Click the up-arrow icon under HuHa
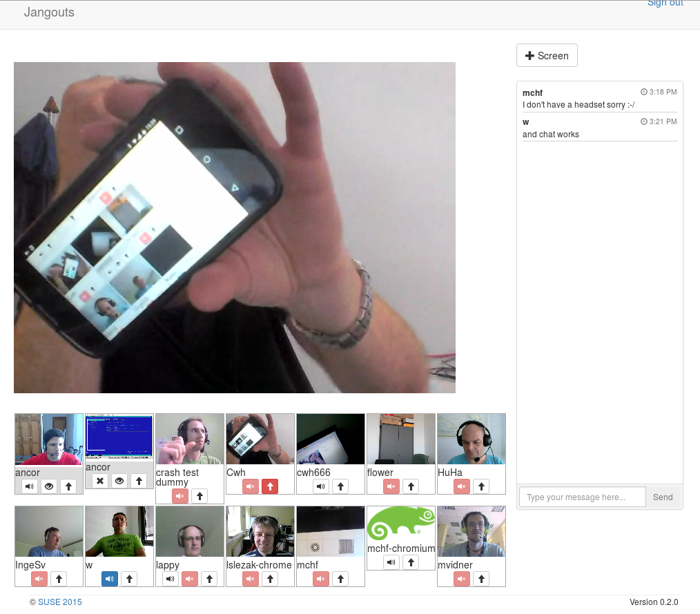 (481, 486)
